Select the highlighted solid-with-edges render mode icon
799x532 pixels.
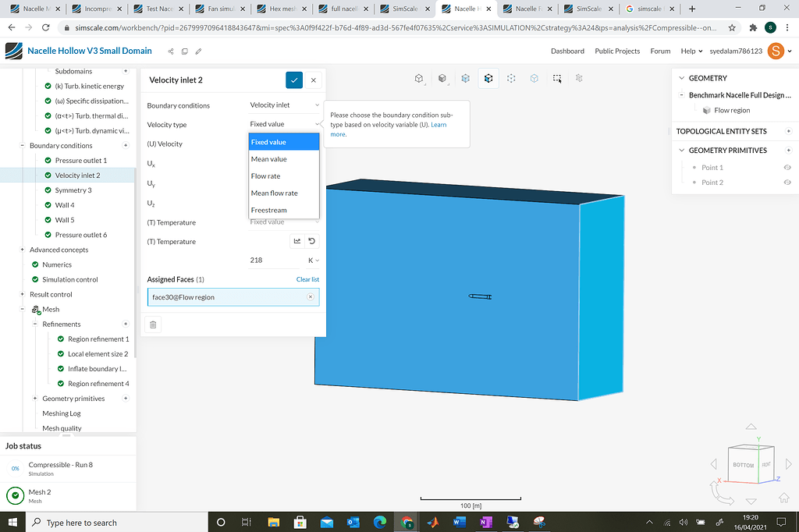488,78
